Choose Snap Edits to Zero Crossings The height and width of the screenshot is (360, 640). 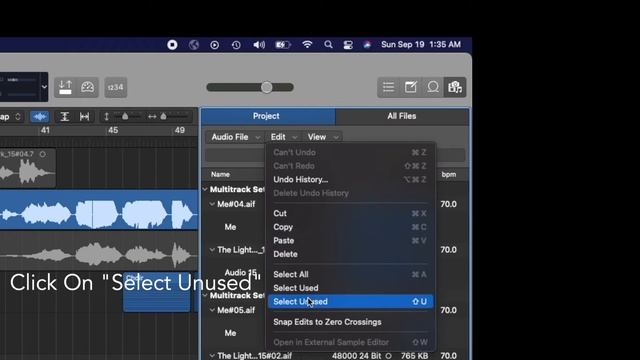tap(350, 322)
